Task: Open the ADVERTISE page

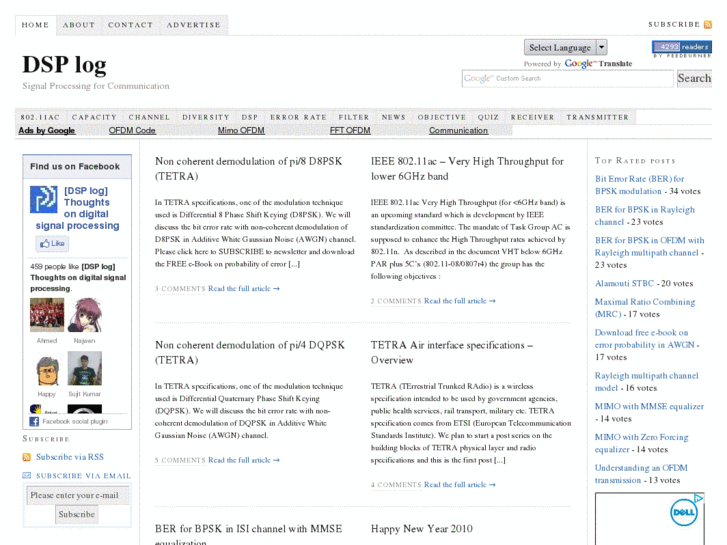Action: tap(193, 25)
